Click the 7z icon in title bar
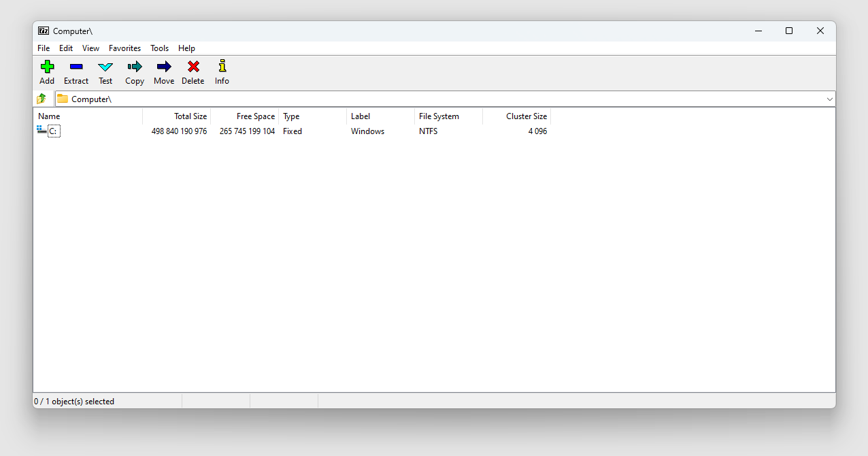Viewport: 868px width, 456px height. (x=44, y=31)
